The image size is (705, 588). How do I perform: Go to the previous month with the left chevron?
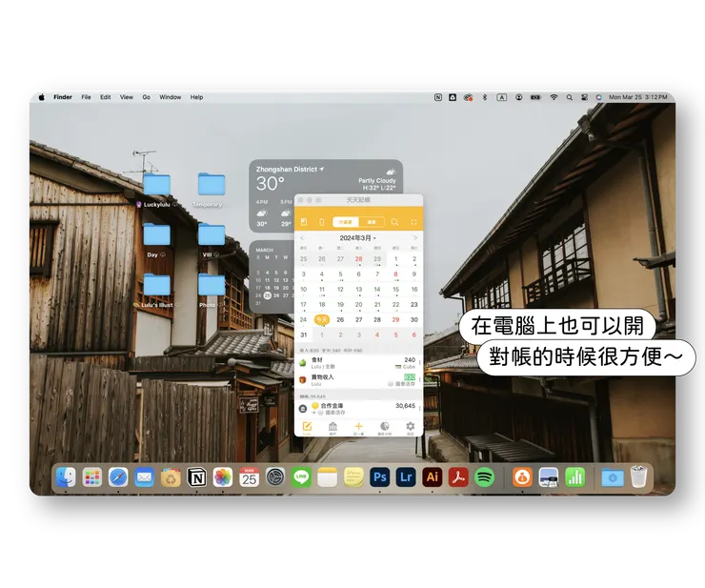pos(302,237)
